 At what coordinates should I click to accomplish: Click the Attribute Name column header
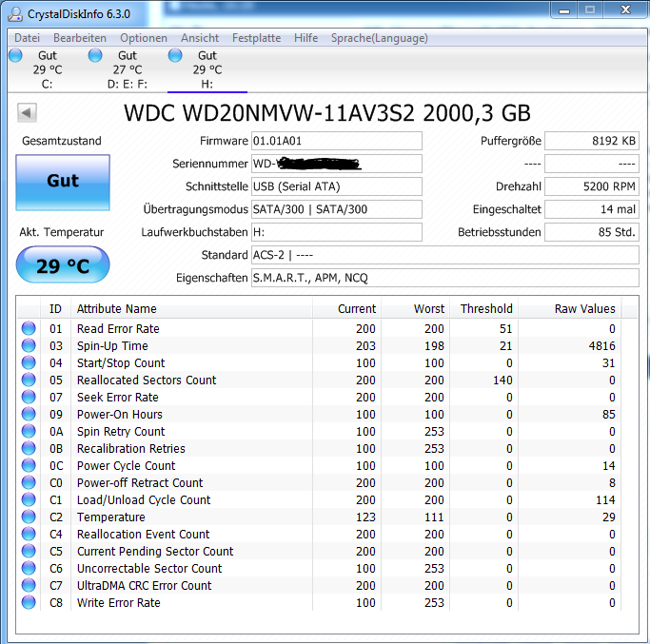(x=191, y=309)
